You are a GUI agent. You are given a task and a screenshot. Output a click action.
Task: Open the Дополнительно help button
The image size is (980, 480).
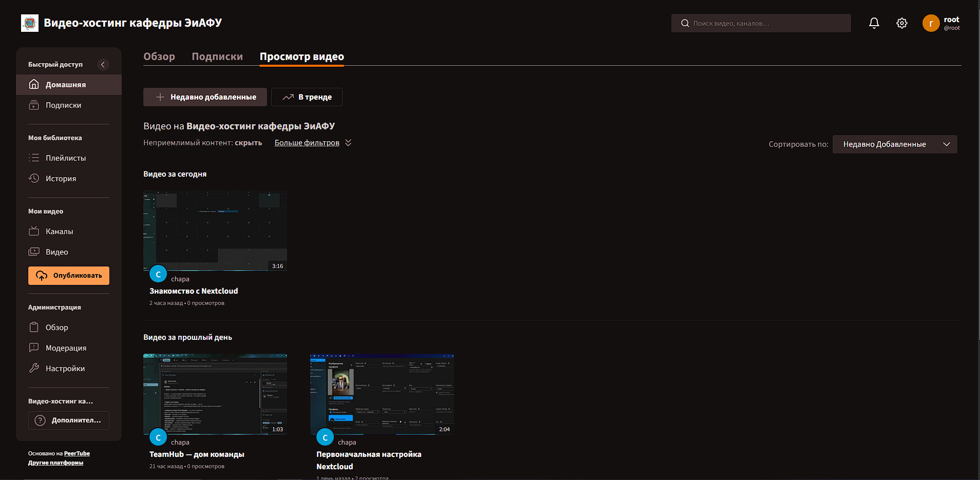[69, 420]
